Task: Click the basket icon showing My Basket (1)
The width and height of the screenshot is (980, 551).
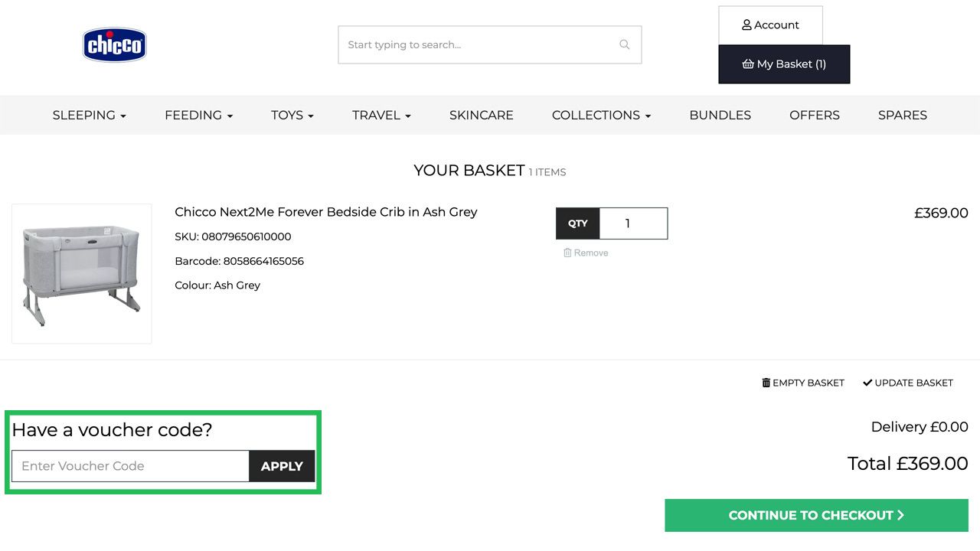Action: tap(748, 64)
